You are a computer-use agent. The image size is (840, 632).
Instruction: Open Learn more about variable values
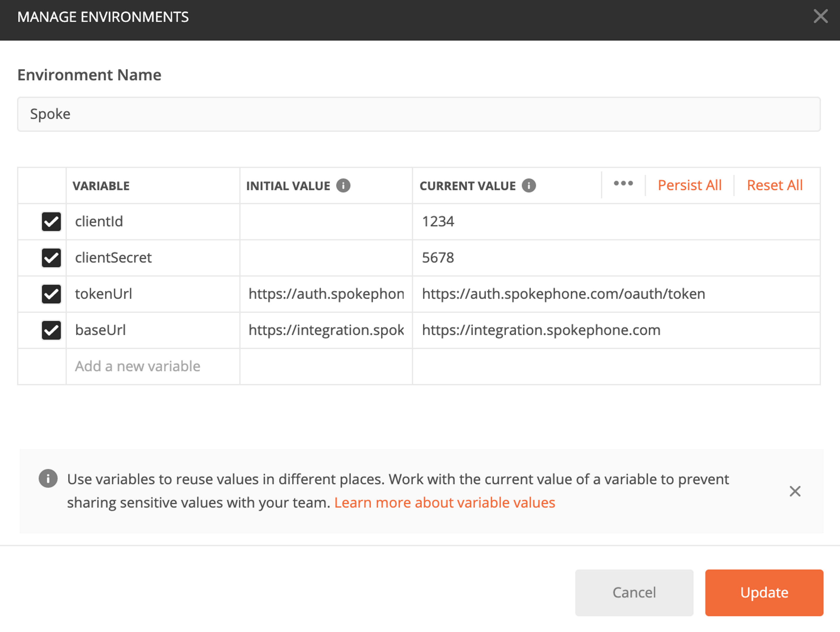tap(444, 502)
